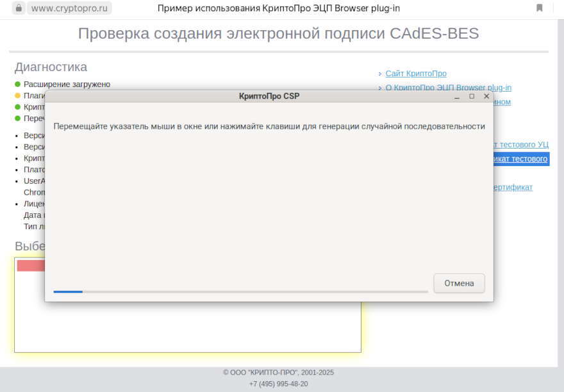The height and width of the screenshot is (392, 564).
Task: Open the "Сайт КриптоПро" link
Action: pyautogui.click(x=415, y=73)
